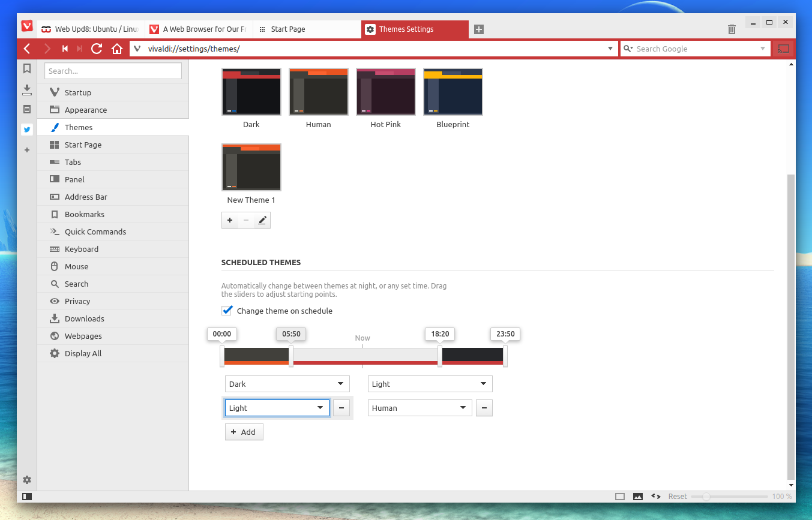Open the closed tabs trash icon
812x520 pixels.
[x=732, y=29]
